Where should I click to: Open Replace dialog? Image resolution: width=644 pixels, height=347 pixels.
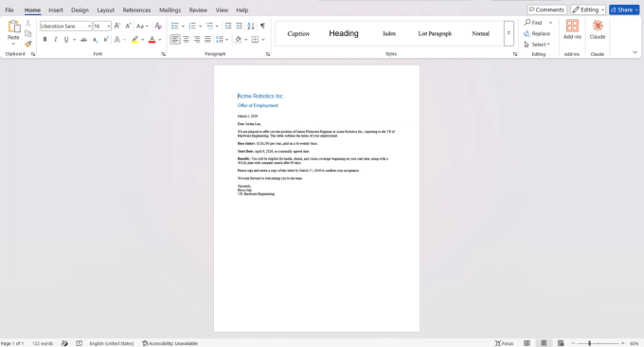pyautogui.click(x=537, y=34)
